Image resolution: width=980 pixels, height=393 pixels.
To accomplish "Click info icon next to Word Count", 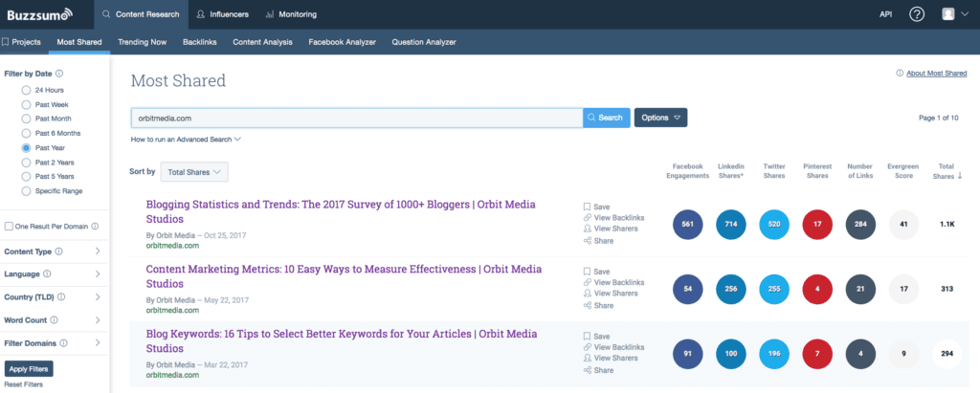I will (54, 320).
